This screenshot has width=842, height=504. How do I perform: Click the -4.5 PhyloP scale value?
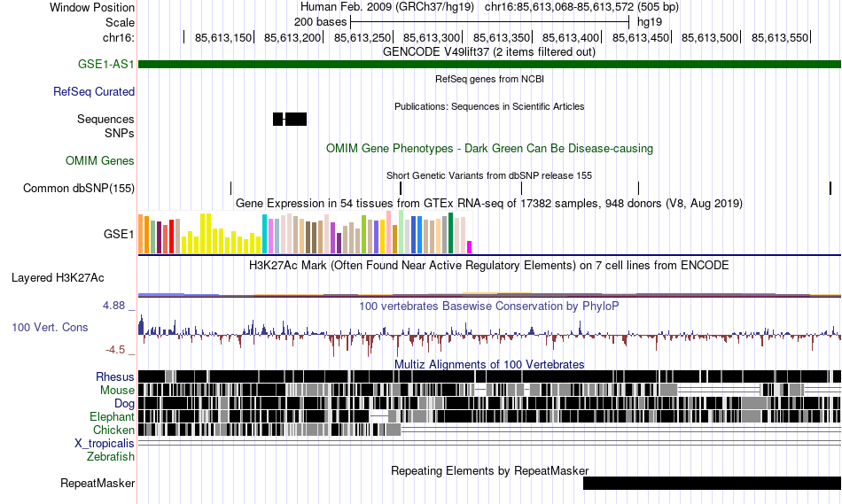(x=115, y=350)
